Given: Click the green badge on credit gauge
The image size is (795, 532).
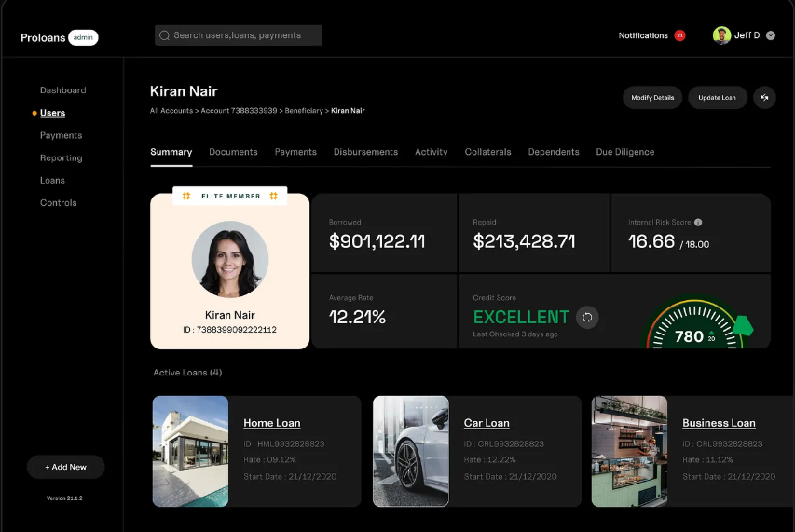Looking at the screenshot, I should pyautogui.click(x=743, y=326).
